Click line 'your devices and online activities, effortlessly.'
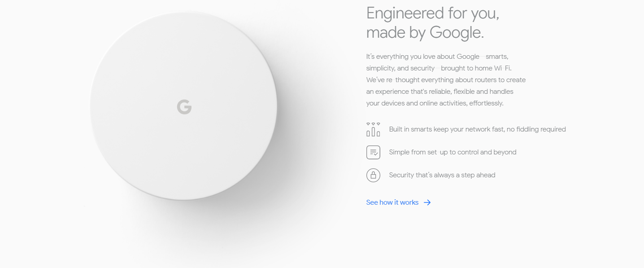Viewport: 644px width, 268px height. (435, 103)
